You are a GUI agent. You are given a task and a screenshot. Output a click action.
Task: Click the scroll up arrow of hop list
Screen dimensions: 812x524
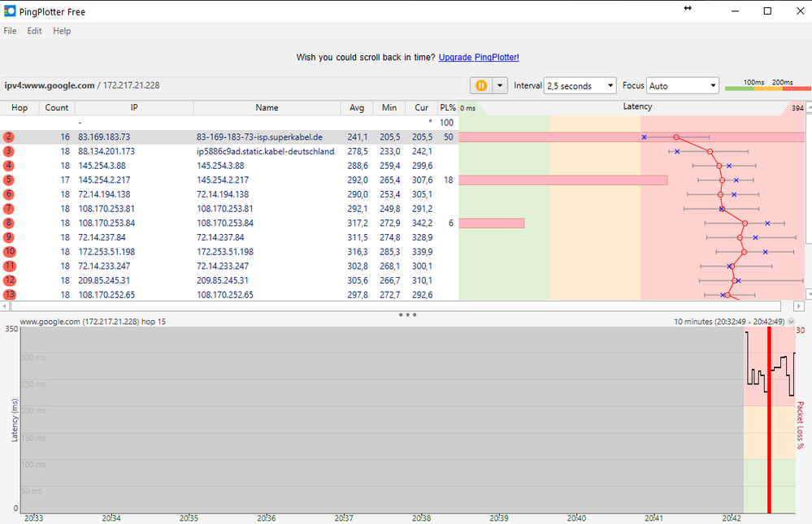click(x=809, y=106)
